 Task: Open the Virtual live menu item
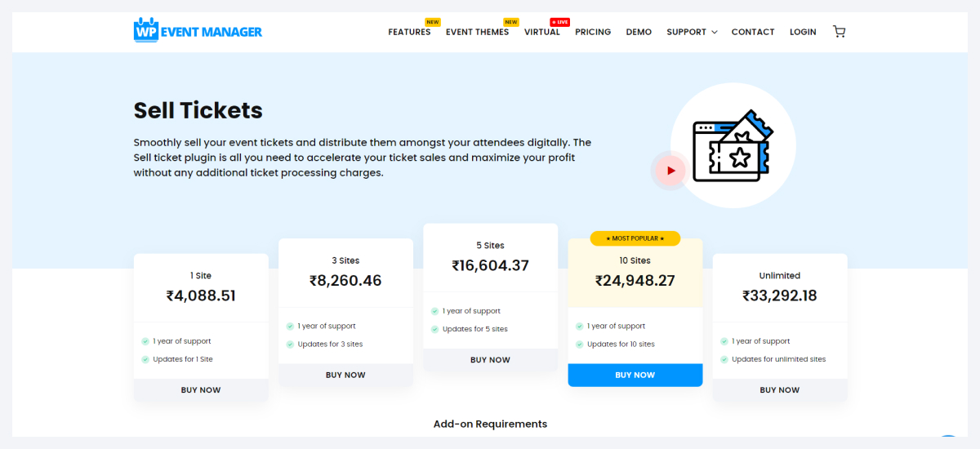pos(542,32)
